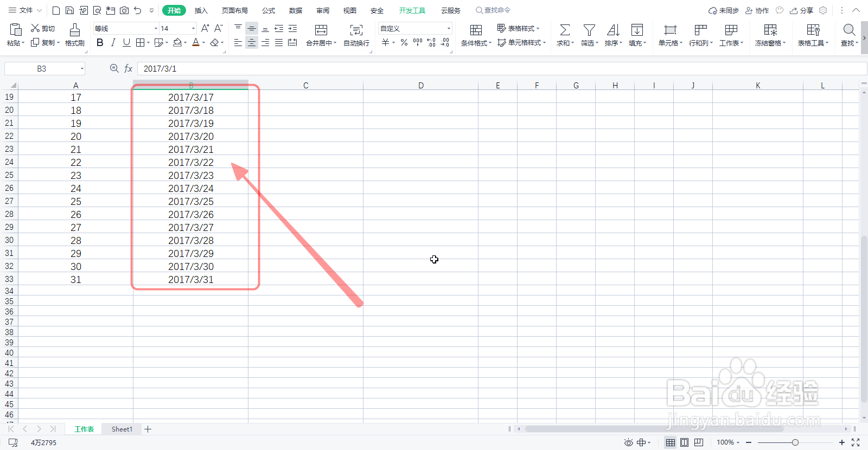Apply percent style format

(x=404, y=42)
